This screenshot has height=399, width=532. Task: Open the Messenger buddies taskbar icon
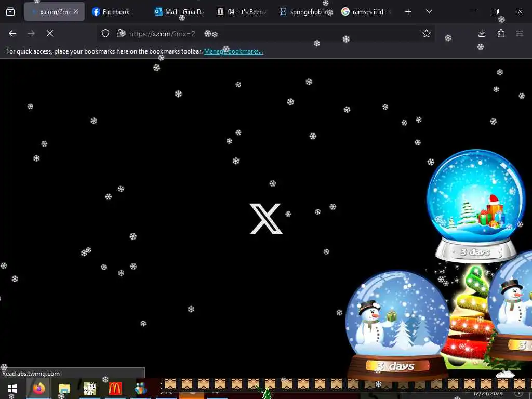[140, 389]
